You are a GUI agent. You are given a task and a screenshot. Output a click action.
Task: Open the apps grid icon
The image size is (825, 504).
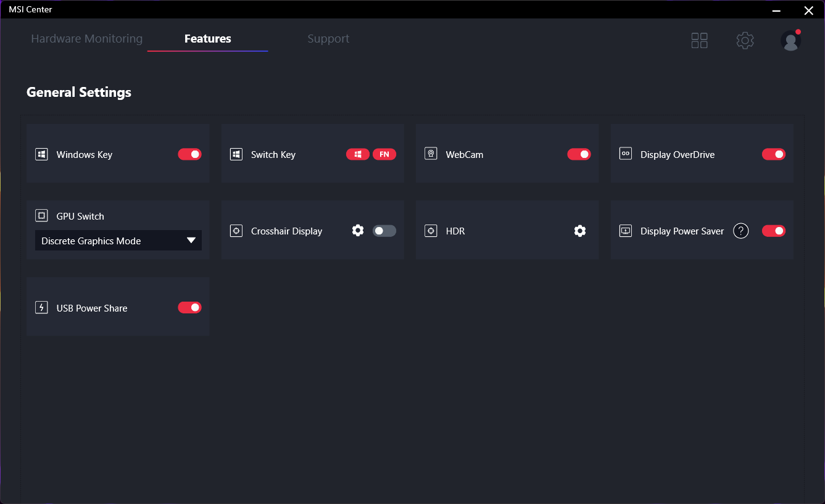click(699, 41)
